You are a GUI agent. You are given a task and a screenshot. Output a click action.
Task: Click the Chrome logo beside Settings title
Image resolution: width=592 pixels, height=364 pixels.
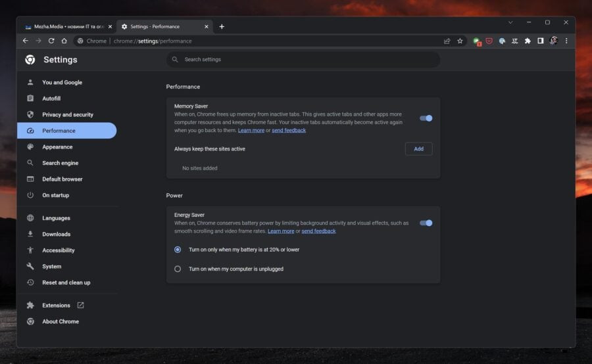coord(30,59)
